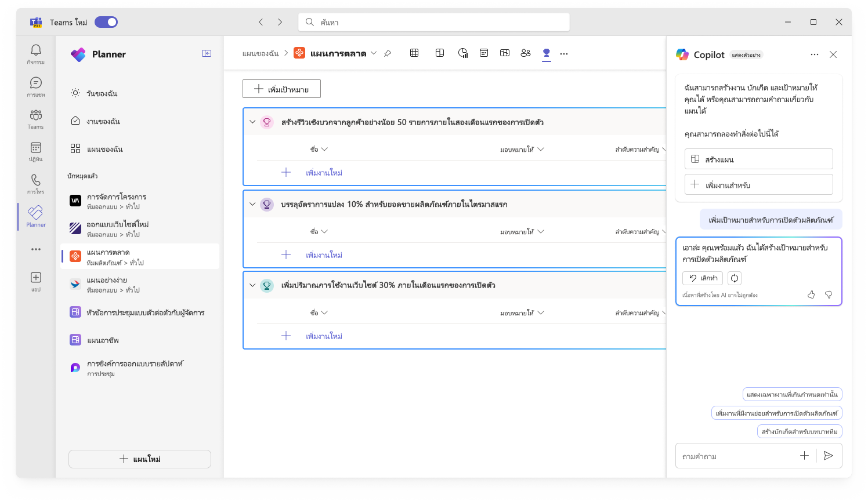
Task: Collapse the 50 positive reviews goal
Action: (x=252, y=122)
